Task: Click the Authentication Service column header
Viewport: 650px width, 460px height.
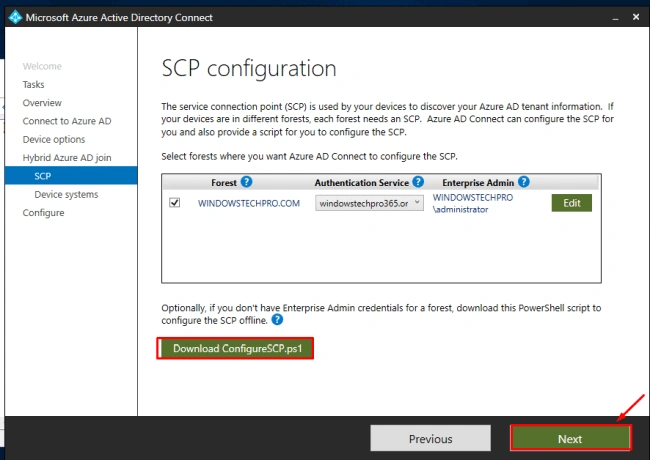Action: pos(361,182)
